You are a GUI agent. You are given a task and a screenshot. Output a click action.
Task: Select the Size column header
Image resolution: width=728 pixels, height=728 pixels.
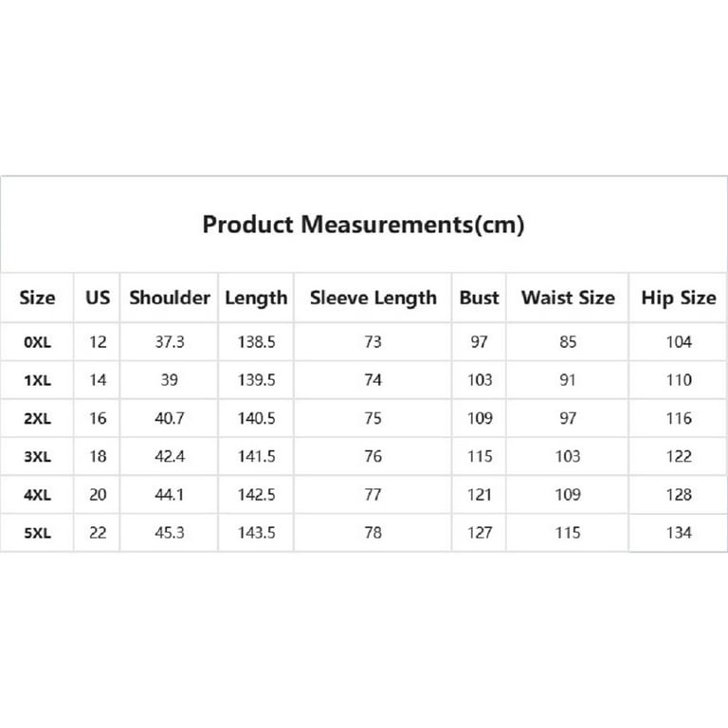(x=37, y=298)
